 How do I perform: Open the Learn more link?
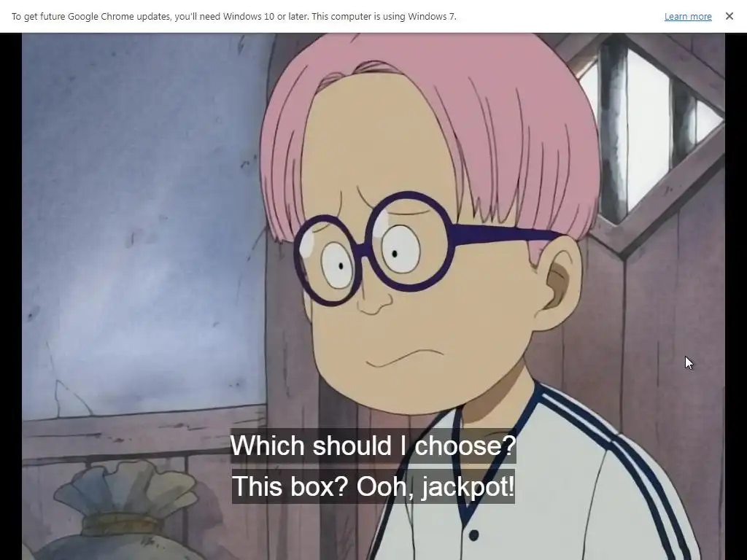688,17
